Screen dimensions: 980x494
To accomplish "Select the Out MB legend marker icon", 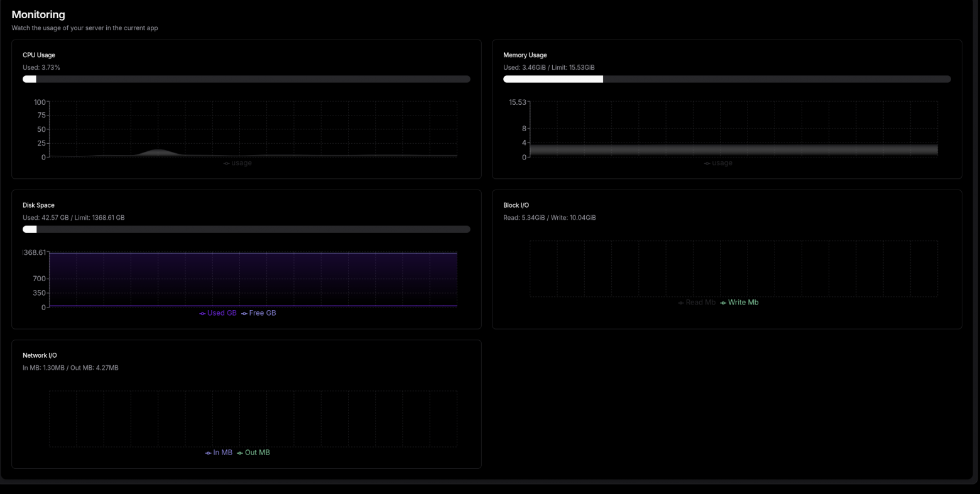I will pos(239,453).
